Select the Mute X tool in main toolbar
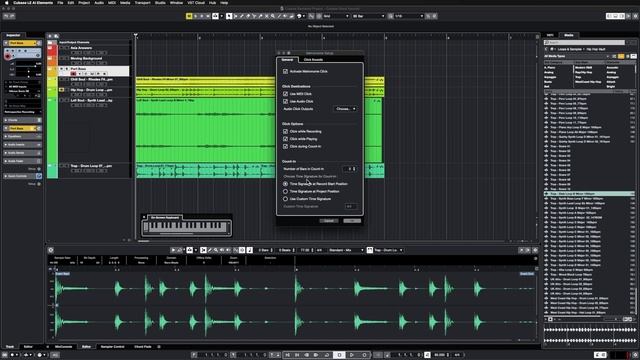Screen dimensions: 640x360 pyautogui.click(x=267, y=16)
